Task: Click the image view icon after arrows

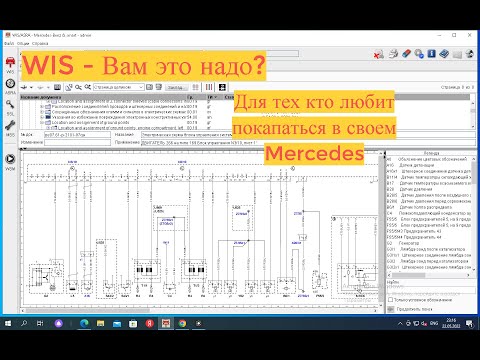Action: coord(57,87)
